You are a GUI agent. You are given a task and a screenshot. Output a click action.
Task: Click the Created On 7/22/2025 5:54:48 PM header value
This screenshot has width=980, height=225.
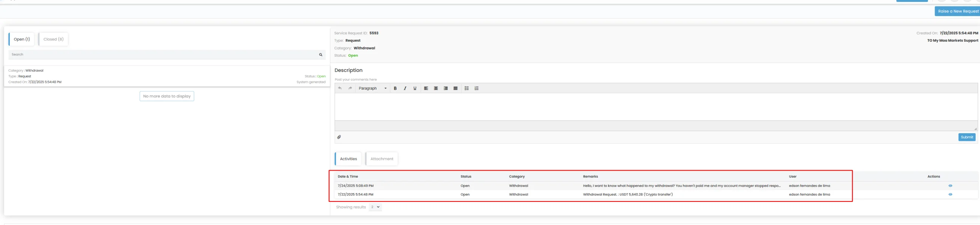958,33
